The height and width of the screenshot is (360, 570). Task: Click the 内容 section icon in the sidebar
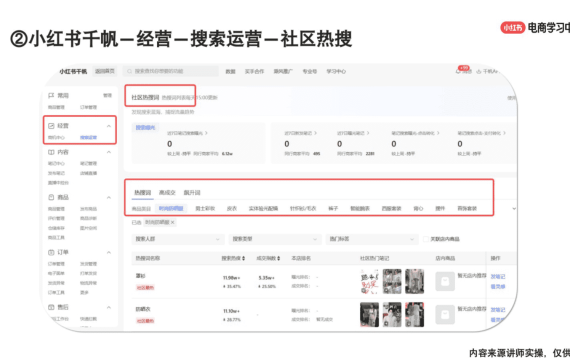tap(51, 152)
